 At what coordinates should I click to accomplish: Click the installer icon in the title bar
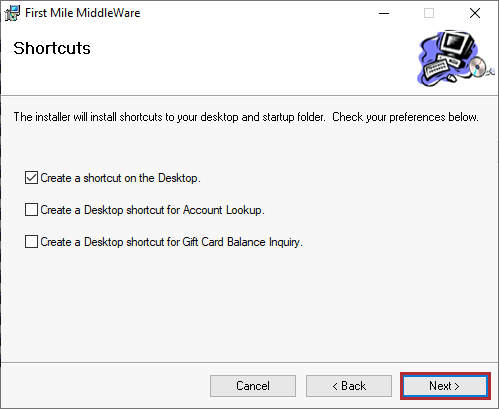tap(12, 13)
